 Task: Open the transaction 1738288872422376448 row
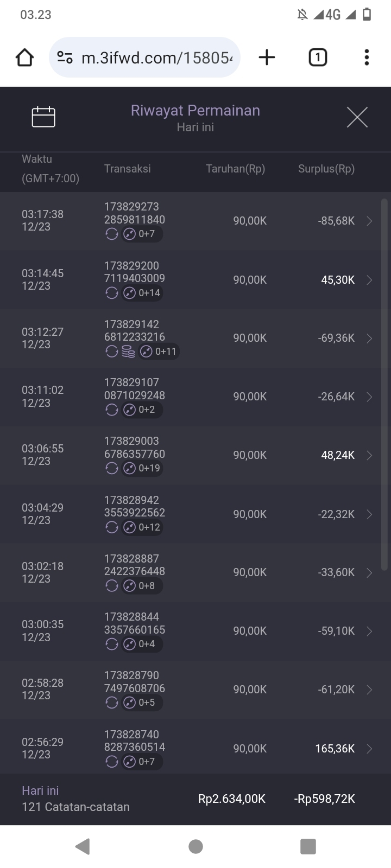click(135, 565)
